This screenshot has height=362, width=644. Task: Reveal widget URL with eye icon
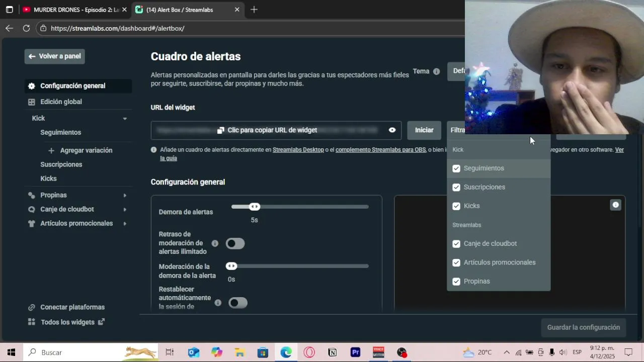(x=392, y=130)
